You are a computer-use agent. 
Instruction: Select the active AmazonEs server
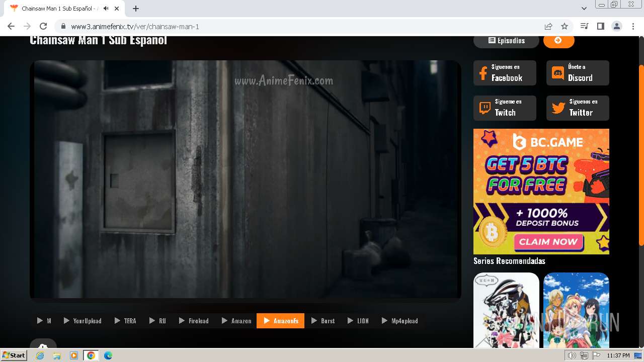coord(280,321)
